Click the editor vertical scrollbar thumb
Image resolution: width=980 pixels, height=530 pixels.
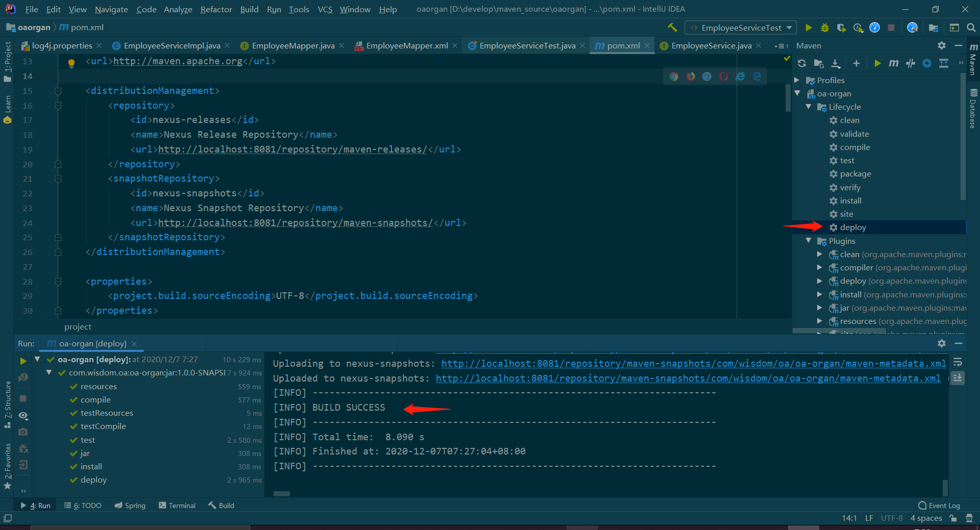(x=788, y=97)
